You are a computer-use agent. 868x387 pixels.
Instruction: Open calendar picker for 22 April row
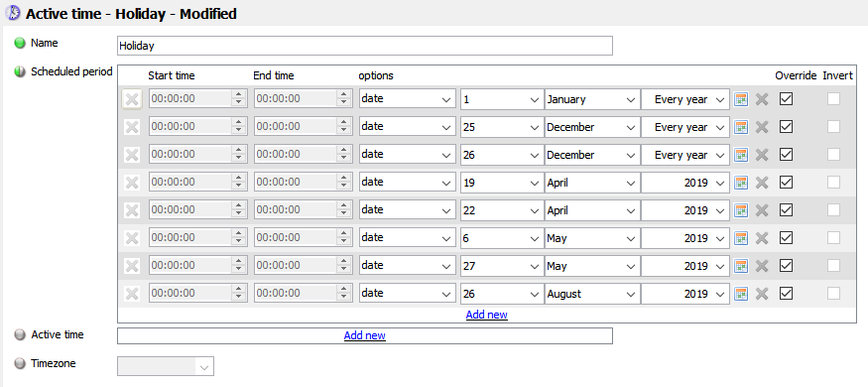coord(741,209)
